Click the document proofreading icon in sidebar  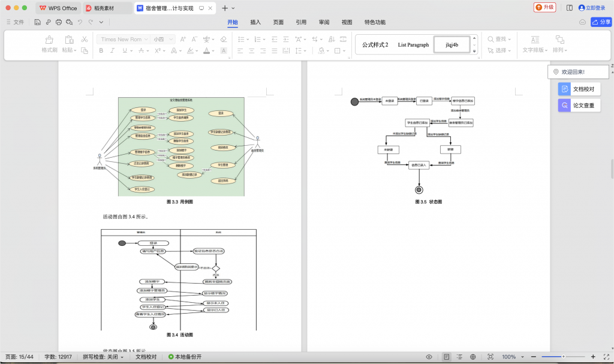point(564,89)
